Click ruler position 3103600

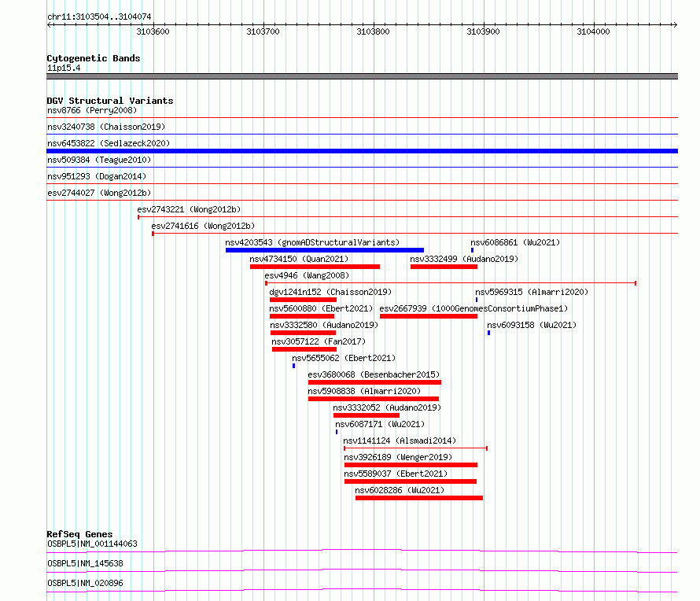[153, 31]
